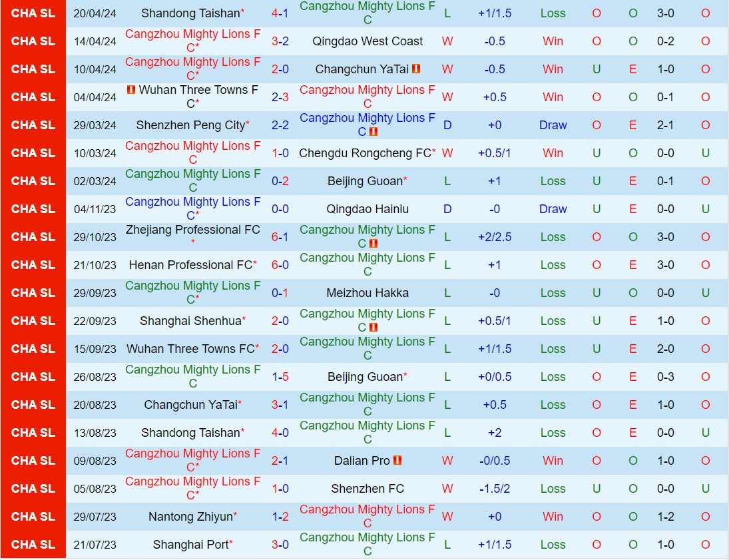This screenshot has height=560, width=729.
Task: Select handicap +2/2.5 in Zhejiang row
Action: coord(495,237)
